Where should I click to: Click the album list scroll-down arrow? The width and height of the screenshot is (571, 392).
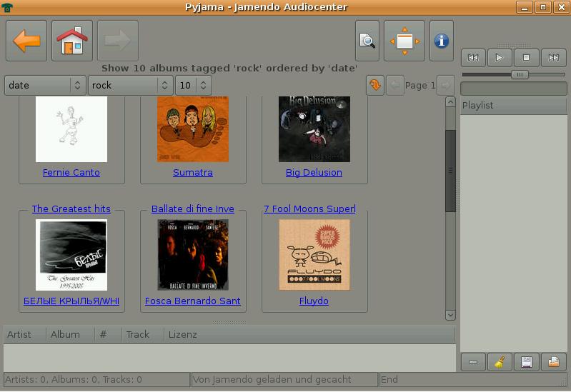point(450,315)
